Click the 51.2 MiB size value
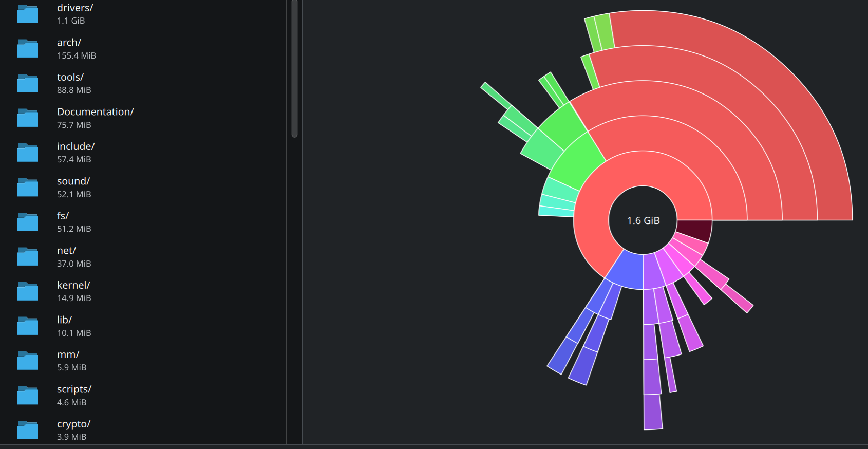This screenshot has width=868, height=449. [74, 229]
